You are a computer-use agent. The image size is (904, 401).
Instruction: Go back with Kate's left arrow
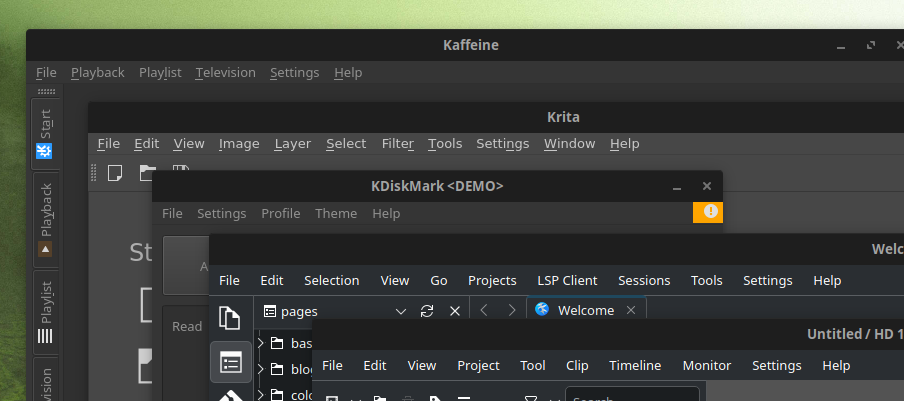[484, 311]
